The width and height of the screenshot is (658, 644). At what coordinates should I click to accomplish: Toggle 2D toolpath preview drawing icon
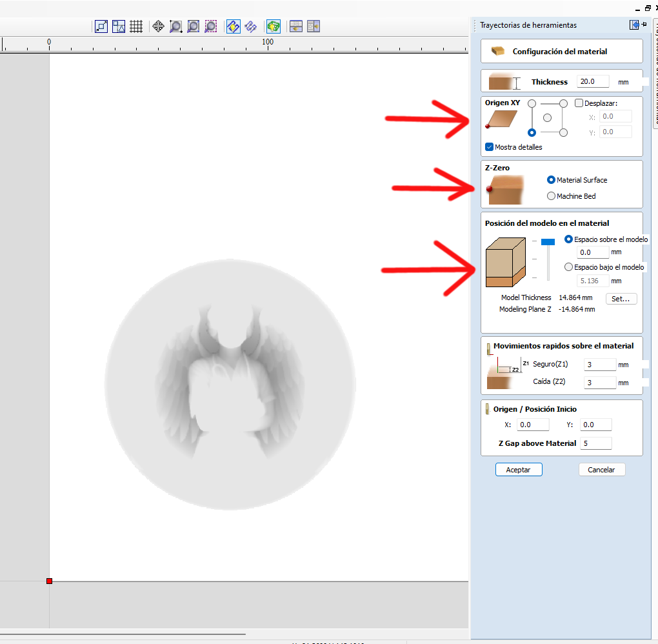coord(234,26)
